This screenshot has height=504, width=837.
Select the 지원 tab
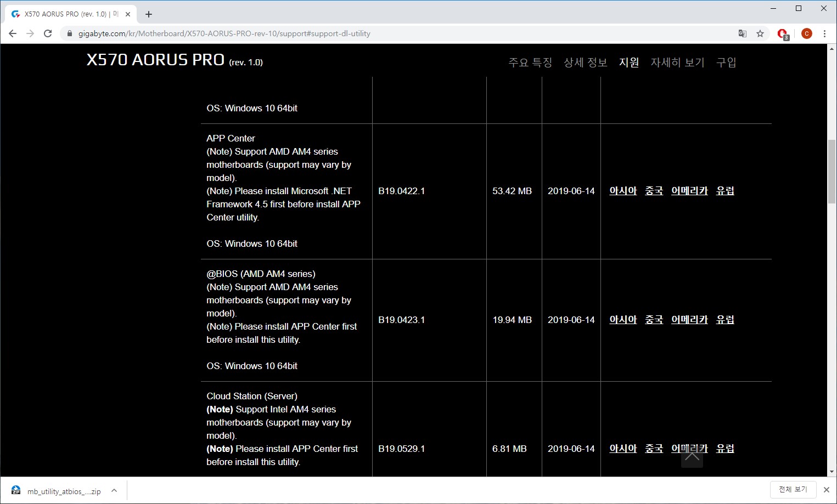click(629, 63)
